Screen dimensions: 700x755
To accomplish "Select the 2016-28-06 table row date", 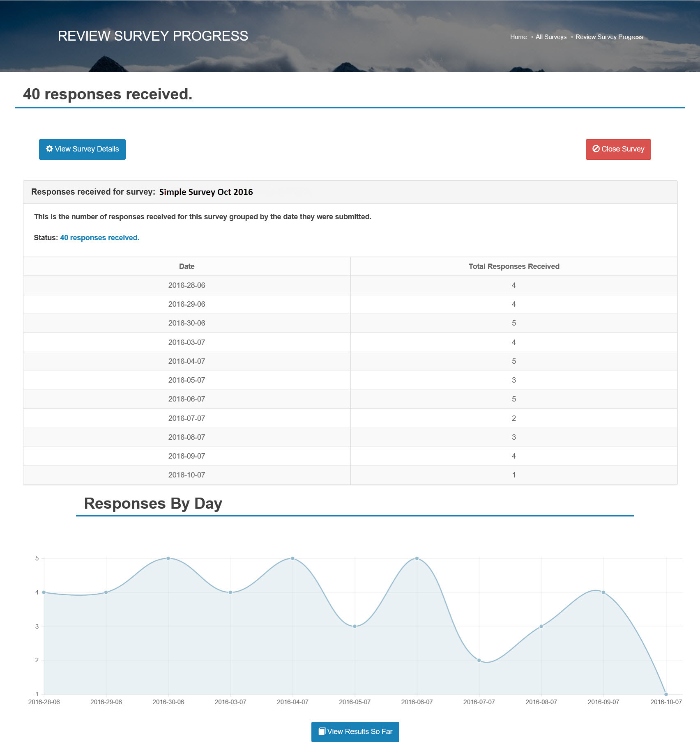I will 187,285.
